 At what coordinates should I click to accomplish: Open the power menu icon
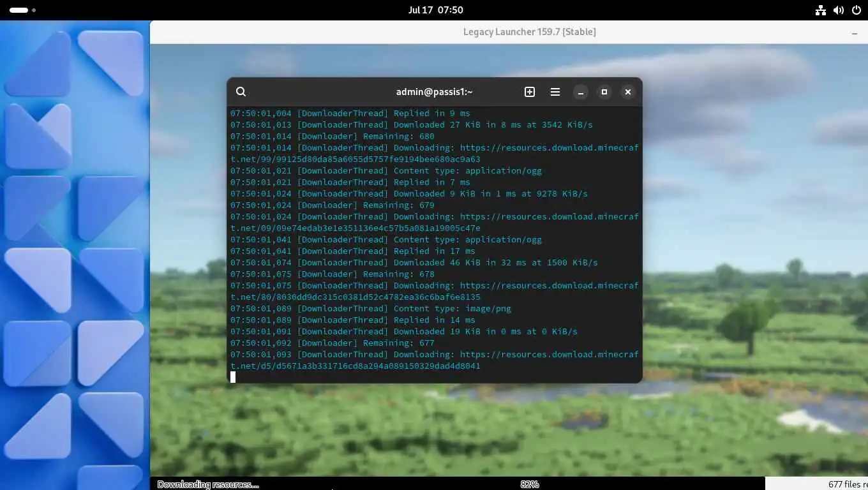coord(856,10)
